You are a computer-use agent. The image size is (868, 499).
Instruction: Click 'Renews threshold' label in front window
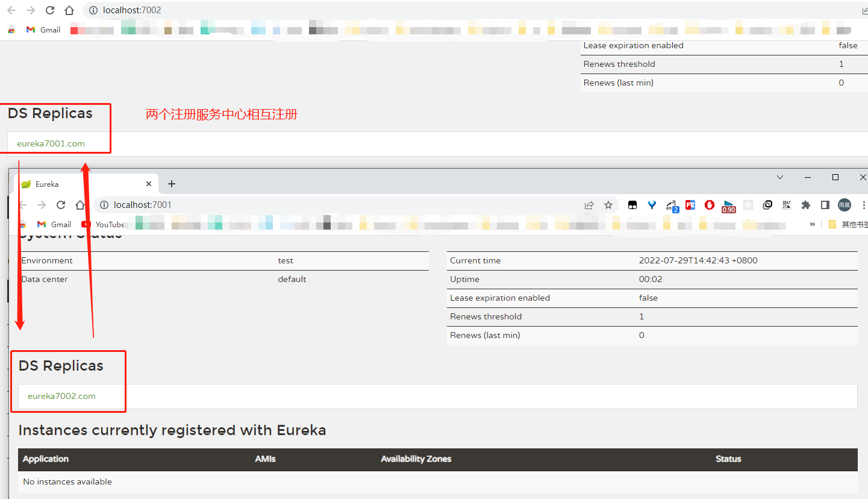coord(486,316)
